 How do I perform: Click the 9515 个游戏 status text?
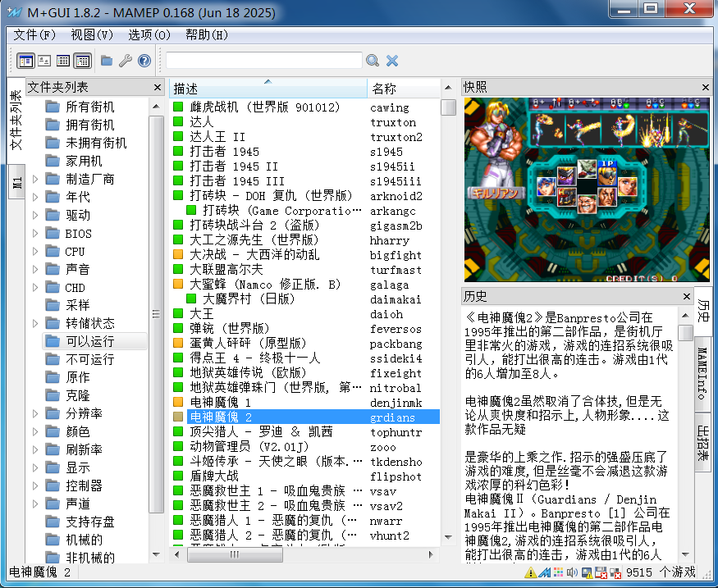pos(661,572)
